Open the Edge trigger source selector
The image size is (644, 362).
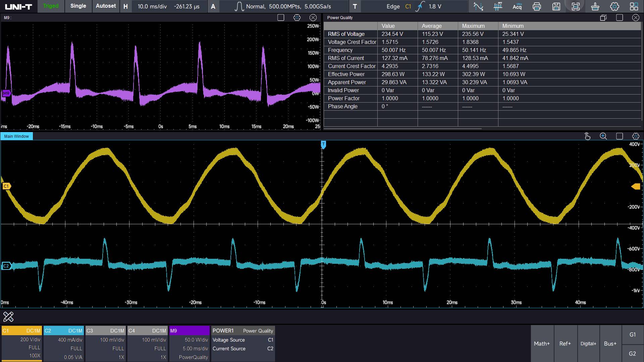408,6
